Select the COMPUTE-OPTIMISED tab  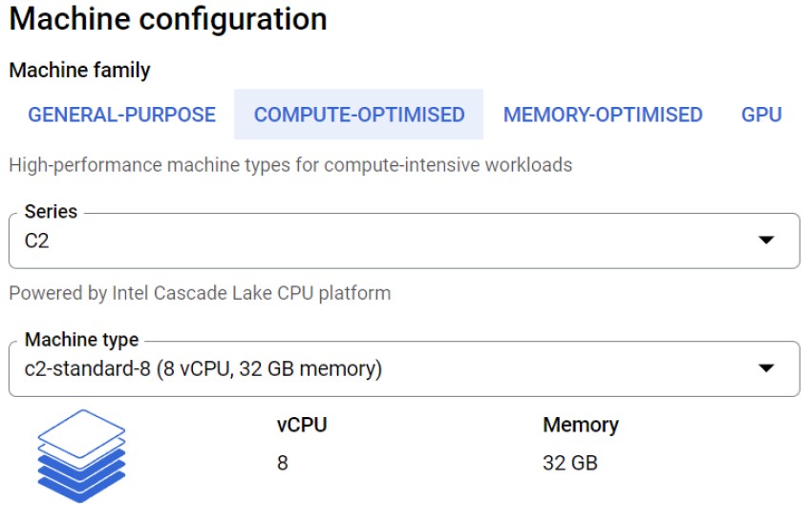(359, 115)
